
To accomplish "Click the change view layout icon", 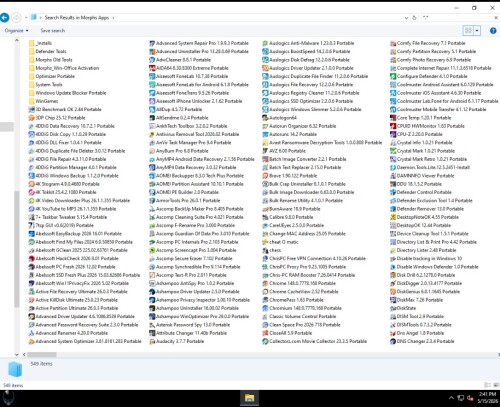I will coord(468,31).
